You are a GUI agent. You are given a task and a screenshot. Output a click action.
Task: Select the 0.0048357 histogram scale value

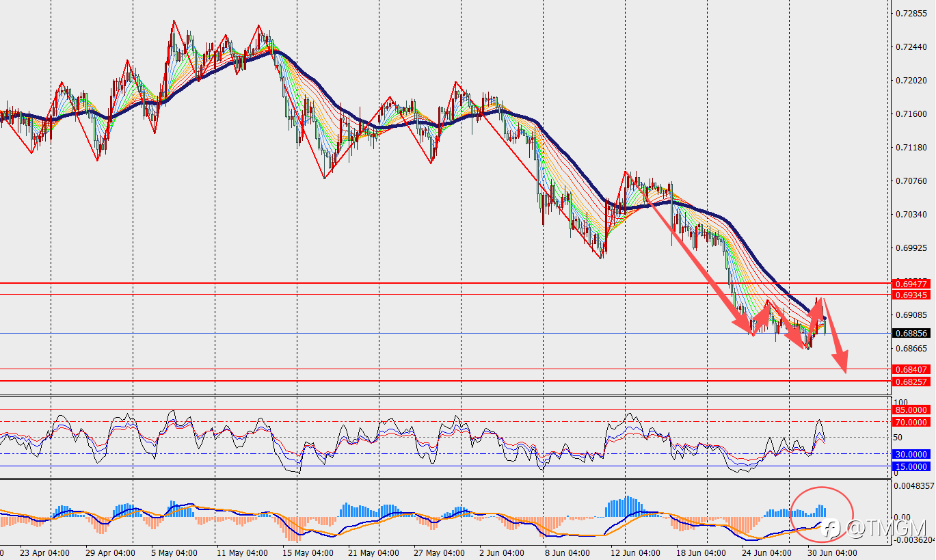click(915, 486)
